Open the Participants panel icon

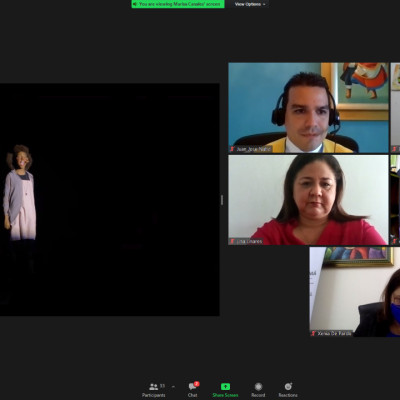point(153,387)
